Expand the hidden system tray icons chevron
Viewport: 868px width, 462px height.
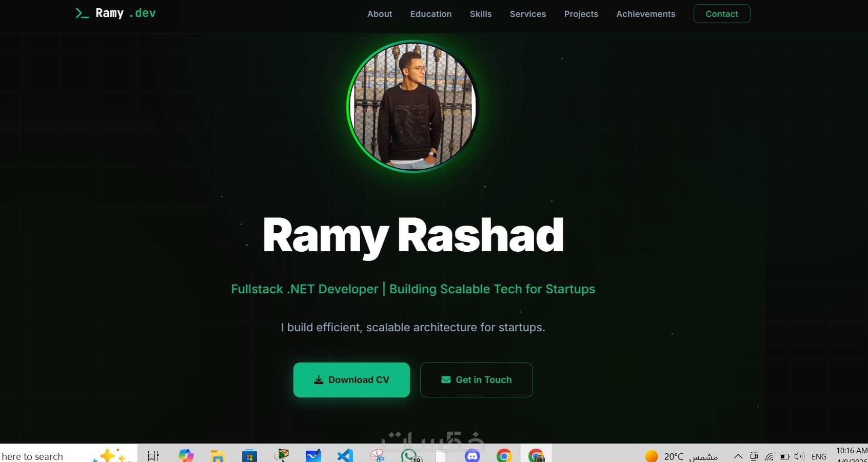pyautogui.click(x=738, y=456)
